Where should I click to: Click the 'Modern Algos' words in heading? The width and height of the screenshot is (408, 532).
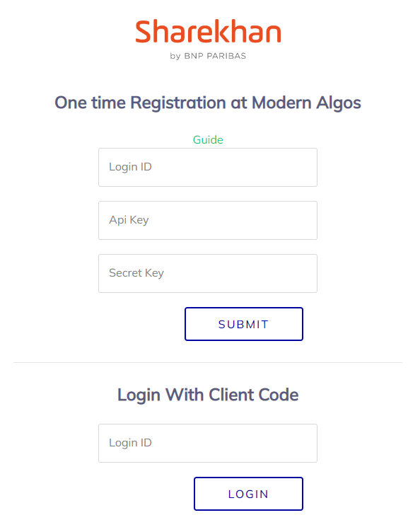pos(306,103)
